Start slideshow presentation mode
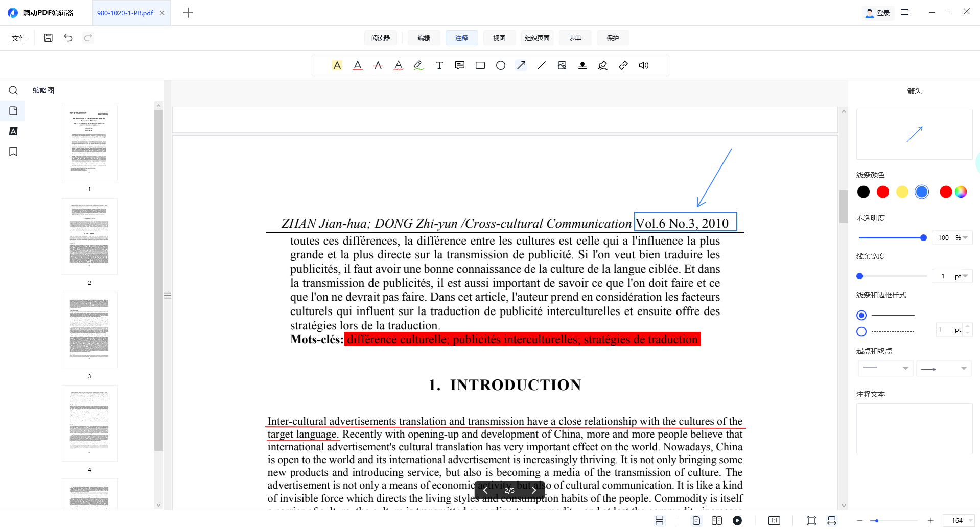This screenshot has height=529, width=980. click(737, 520)
